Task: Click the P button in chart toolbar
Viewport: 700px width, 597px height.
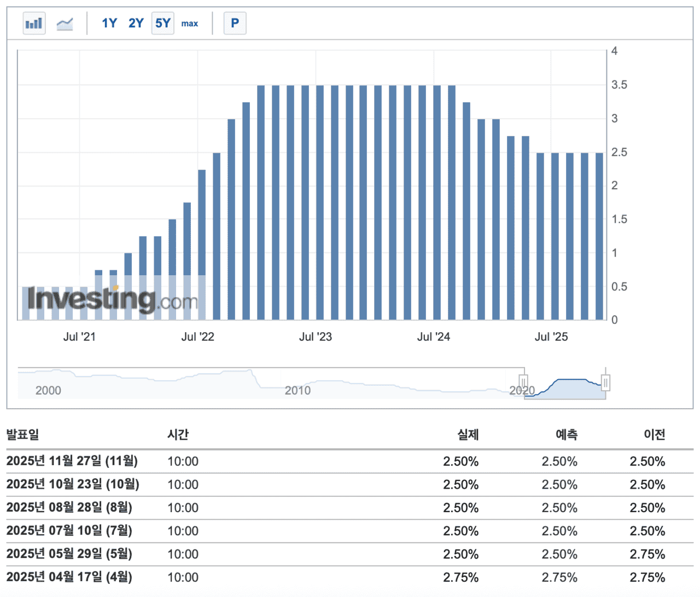Action: click(235, 24)
